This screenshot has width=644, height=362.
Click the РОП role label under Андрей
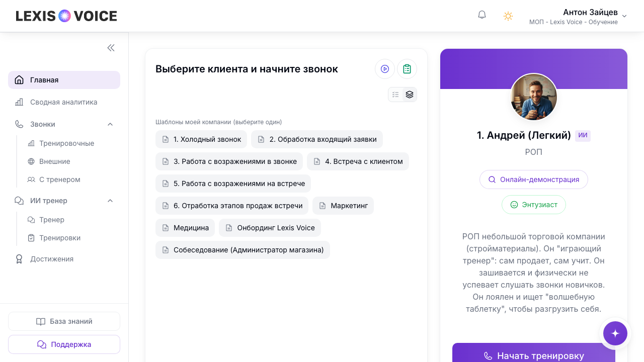pos(533,152)
